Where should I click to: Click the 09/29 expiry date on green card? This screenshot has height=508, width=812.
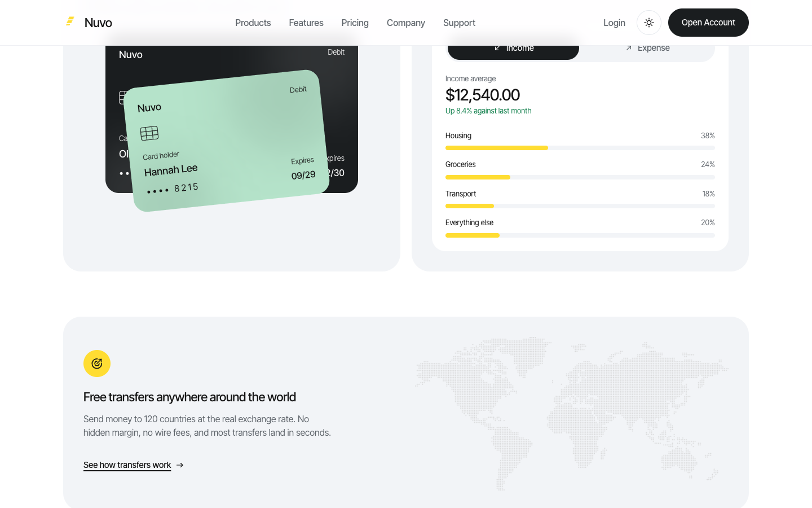pyautogui.click(x=303, y=175)
